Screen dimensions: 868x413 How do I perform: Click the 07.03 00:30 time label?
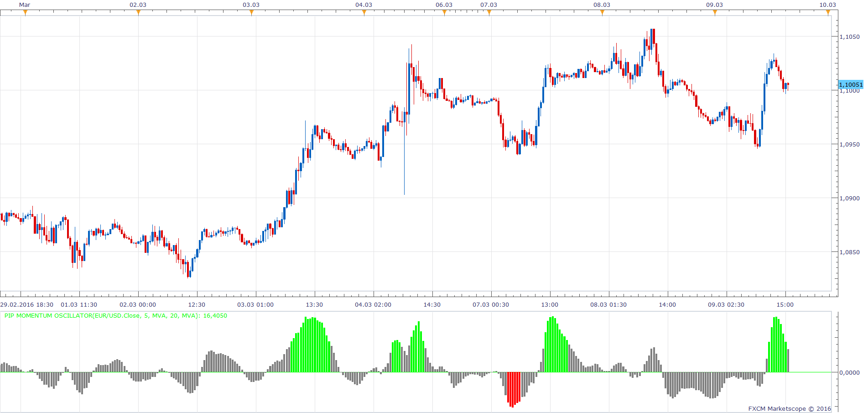point(491,304)
